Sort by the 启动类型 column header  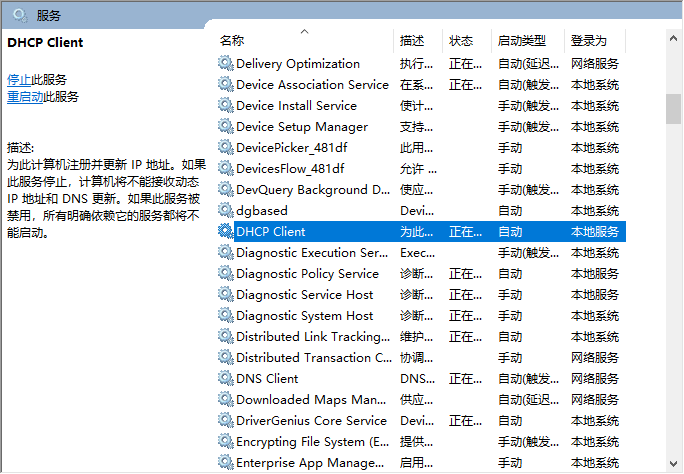(x=522, y=41)
